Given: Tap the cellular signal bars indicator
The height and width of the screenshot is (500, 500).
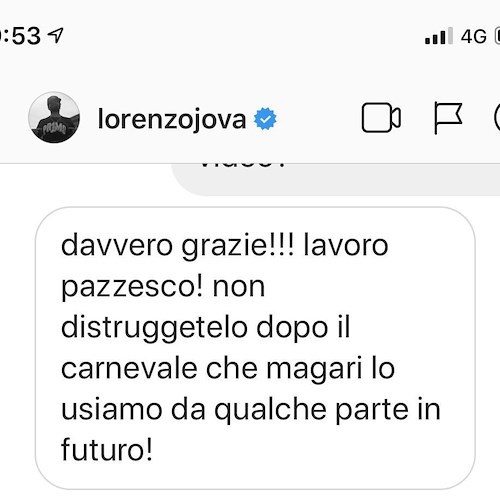Looking at the screenshot, I should (x=439, y=36).
